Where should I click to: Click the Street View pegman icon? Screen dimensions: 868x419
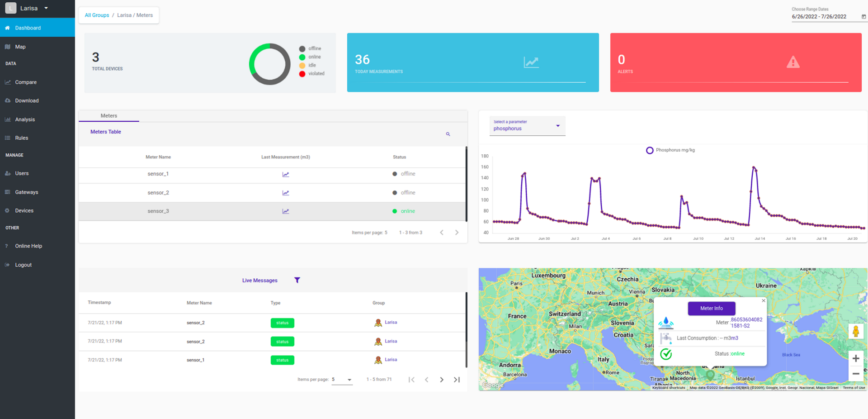pyautogui.click(x=856, y=331)
